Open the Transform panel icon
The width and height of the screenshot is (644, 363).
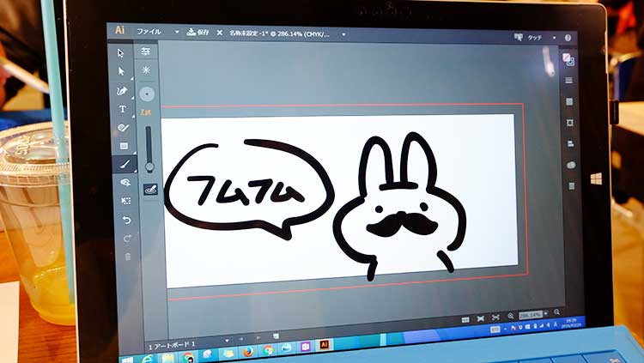(x=569, y=123)
